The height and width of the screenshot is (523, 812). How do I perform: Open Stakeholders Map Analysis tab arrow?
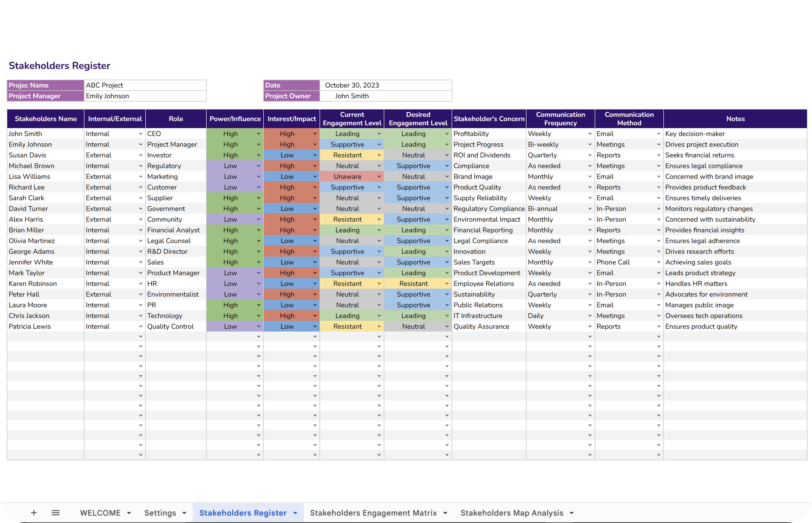(x=572, y=513)
